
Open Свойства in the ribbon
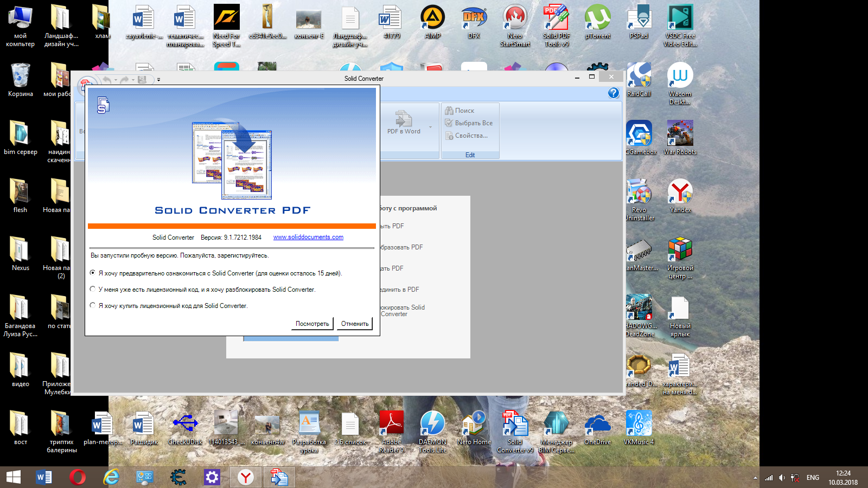[467, 136]
